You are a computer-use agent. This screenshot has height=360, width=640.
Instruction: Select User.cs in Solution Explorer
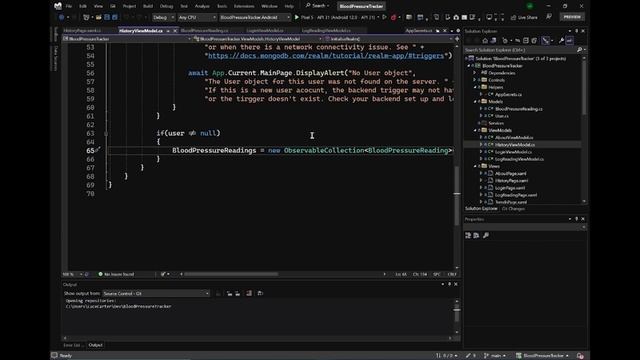tap(502, 116)
